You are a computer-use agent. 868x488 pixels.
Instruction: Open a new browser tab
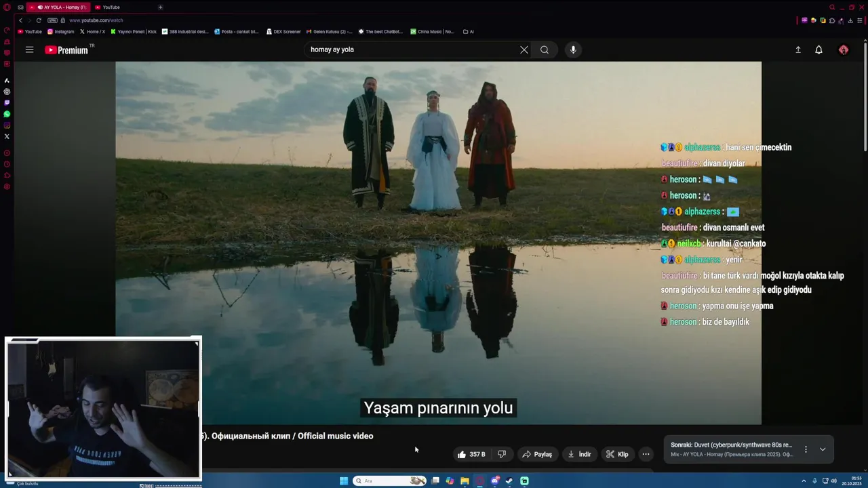(160, 7)
